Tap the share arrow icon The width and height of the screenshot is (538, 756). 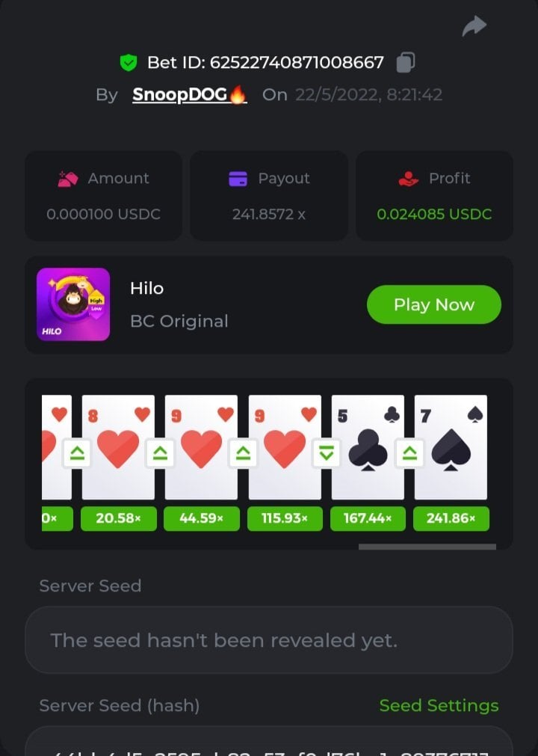tap(474, 26)
